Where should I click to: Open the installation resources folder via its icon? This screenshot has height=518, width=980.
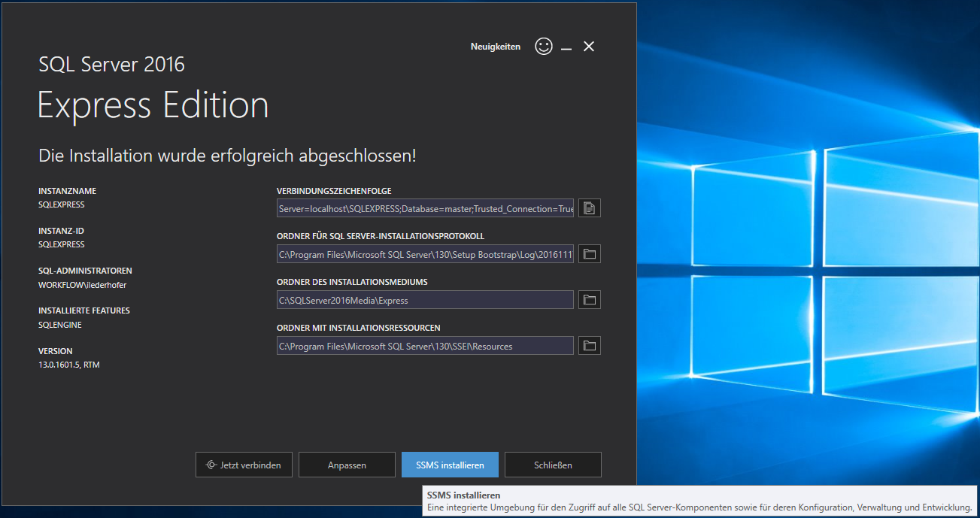click(x=590, y=346)
